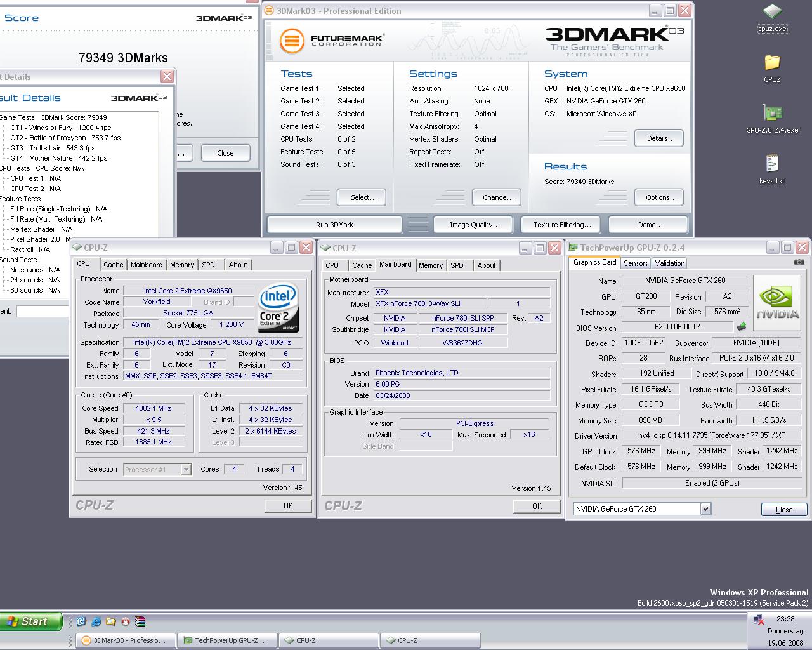Click Close in the GPU-Z window
This screenshot has height=650, width=812.
click(x=784, y=509)
